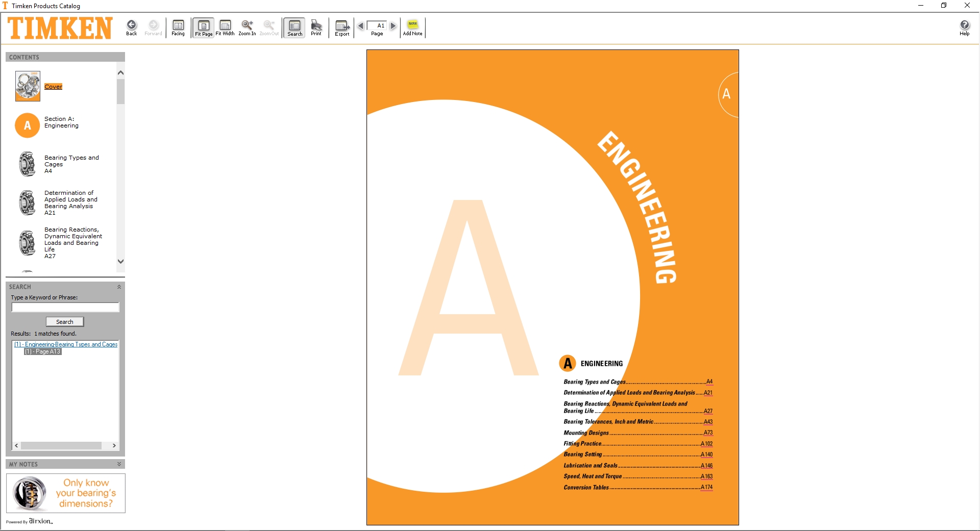Click the results list horizontal scrollbar thumb

[x=61, y=446]
